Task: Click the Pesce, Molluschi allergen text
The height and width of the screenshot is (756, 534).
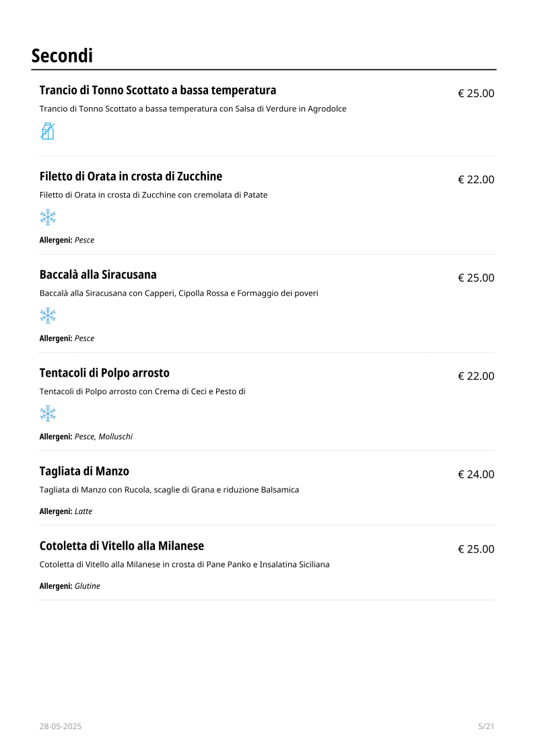Action: (x=104, y=437)
